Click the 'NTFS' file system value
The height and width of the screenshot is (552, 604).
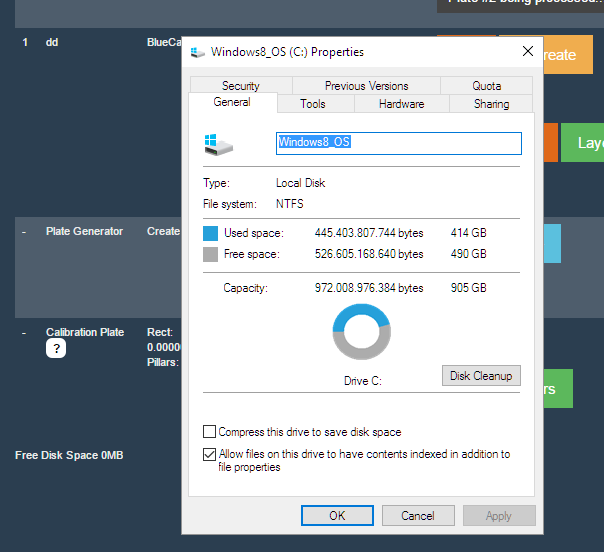(x=289, y=203)
